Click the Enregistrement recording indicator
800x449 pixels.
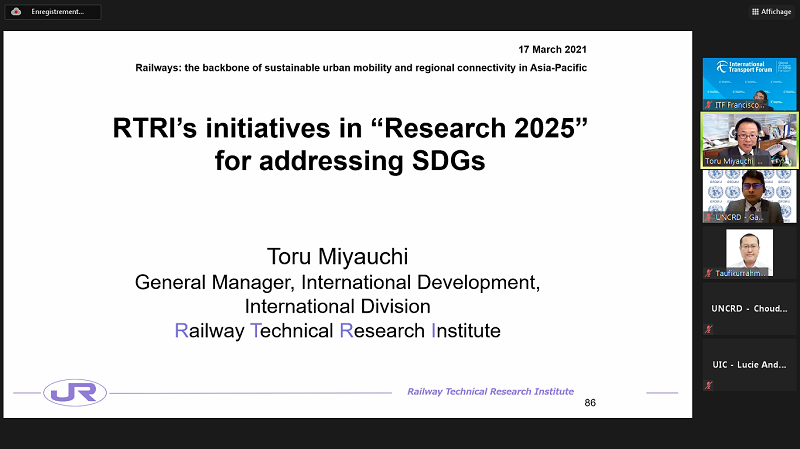pos(53,12)
